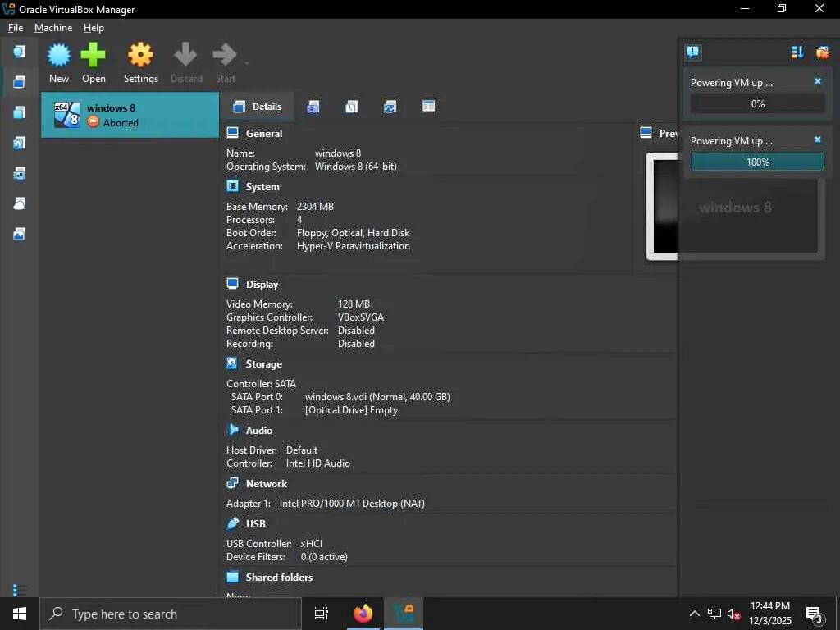Image resolution: width=840 pixels, height=630 pixels.
Task: Click the 100% progress bar
Action: 757,162
